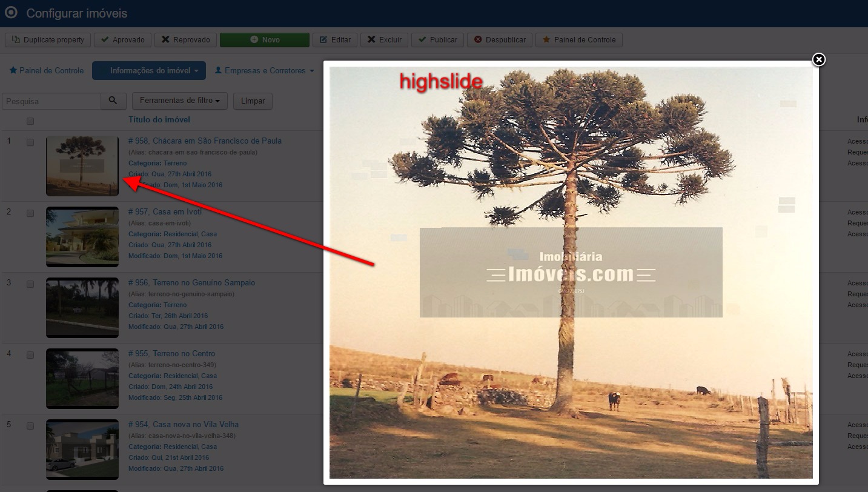
Task: Check the box for property 958
Action: (30, 142)
